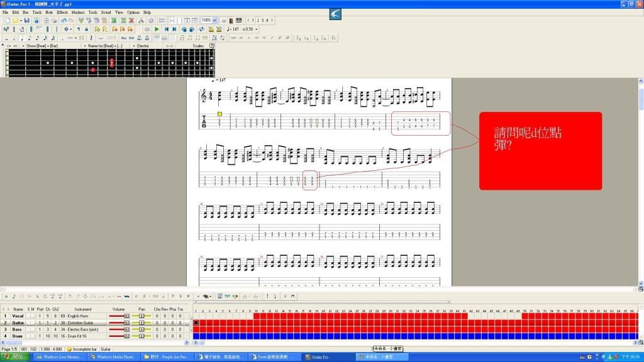The width and height of the screenshot is (644, 362).
Task: Jump to first bar with rewind icon
Action: coord(167,29)
